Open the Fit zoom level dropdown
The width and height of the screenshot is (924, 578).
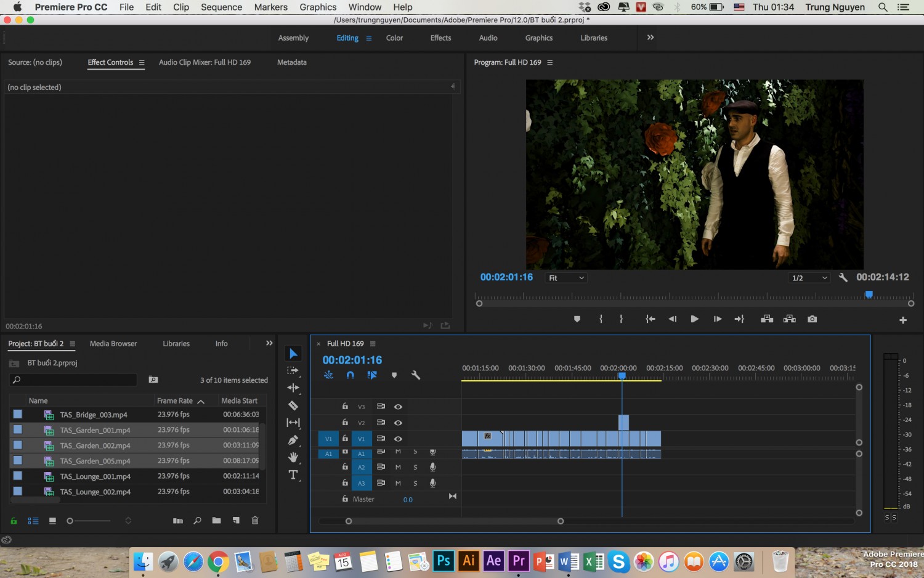(x=566, y=278)
